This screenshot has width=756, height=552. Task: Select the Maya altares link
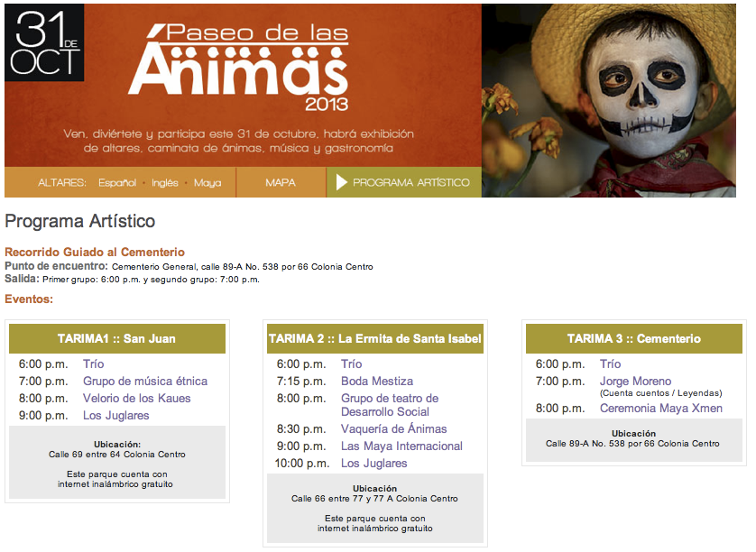[x=207, y=182]
